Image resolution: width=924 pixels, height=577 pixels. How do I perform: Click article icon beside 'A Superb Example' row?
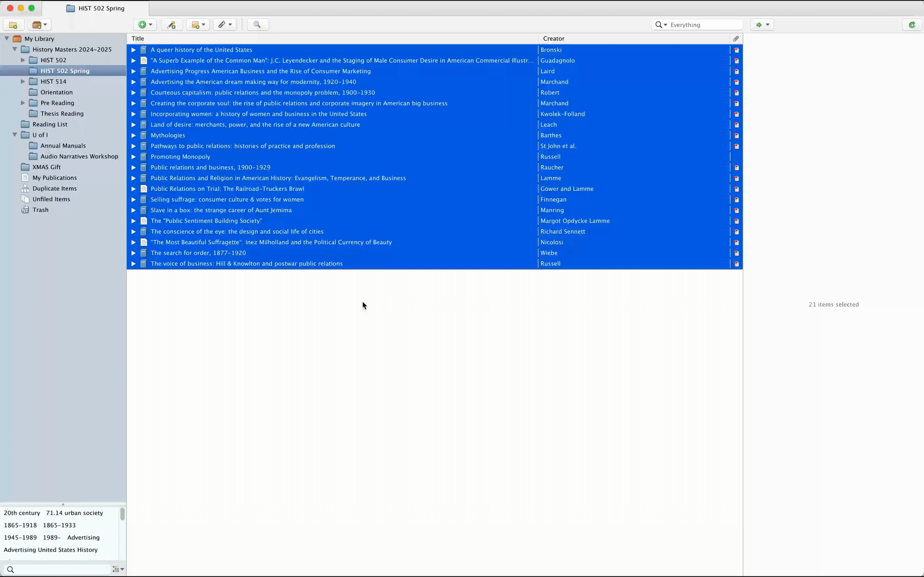[143, 60]
